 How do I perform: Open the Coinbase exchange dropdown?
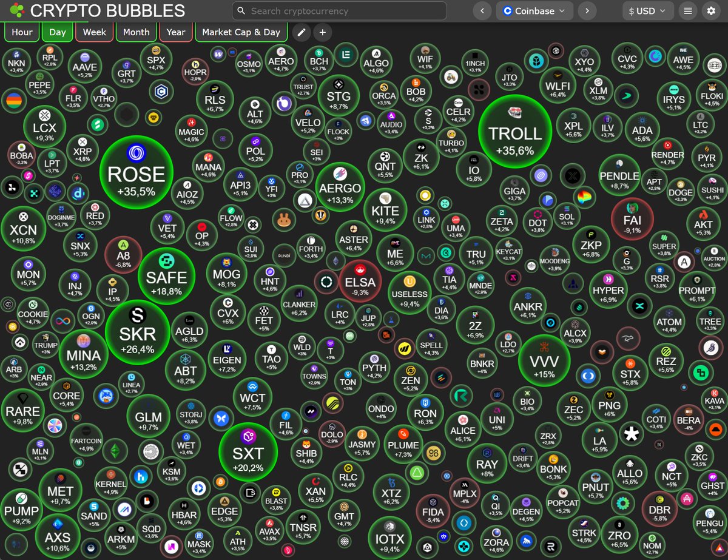[534, 11]
